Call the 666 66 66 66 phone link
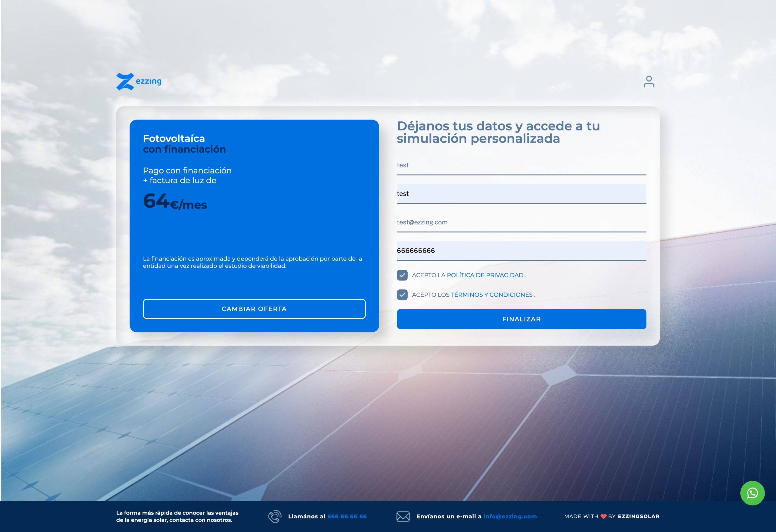Image resolution: width=776 pixels, height=532 pixels. (347, 516)
